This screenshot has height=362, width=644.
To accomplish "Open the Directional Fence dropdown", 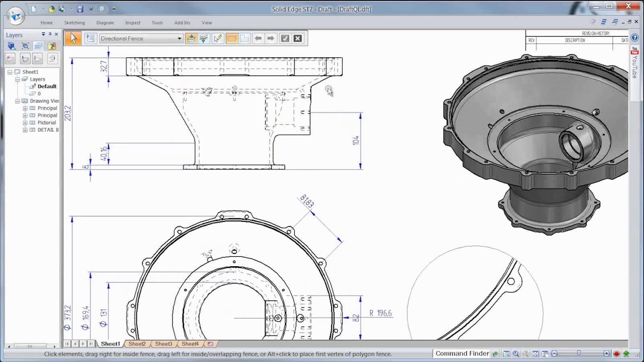I will click(179, 39).
